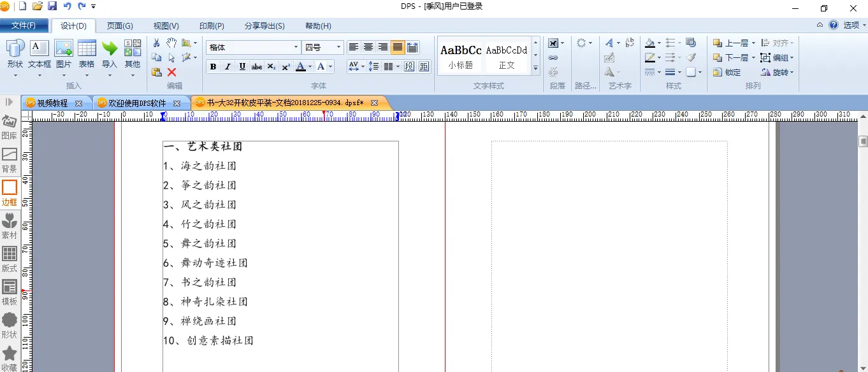Screen dimensions: 868x372
Task: Insert a 表格 table
Action: click(x=87, y=54)
